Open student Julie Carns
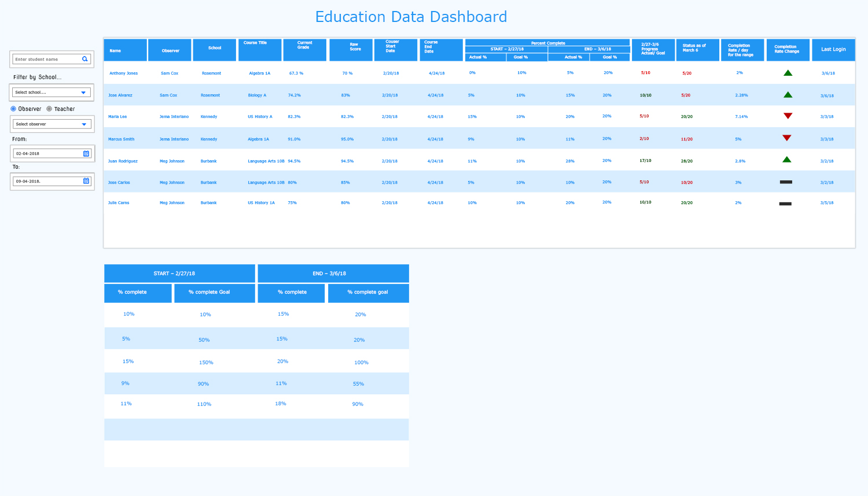Viewport: 868px width, 496px height. coord(119,203)
